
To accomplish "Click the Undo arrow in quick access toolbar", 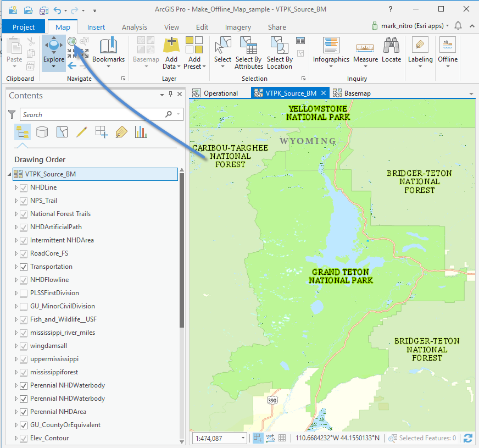I will coord(58,10).
